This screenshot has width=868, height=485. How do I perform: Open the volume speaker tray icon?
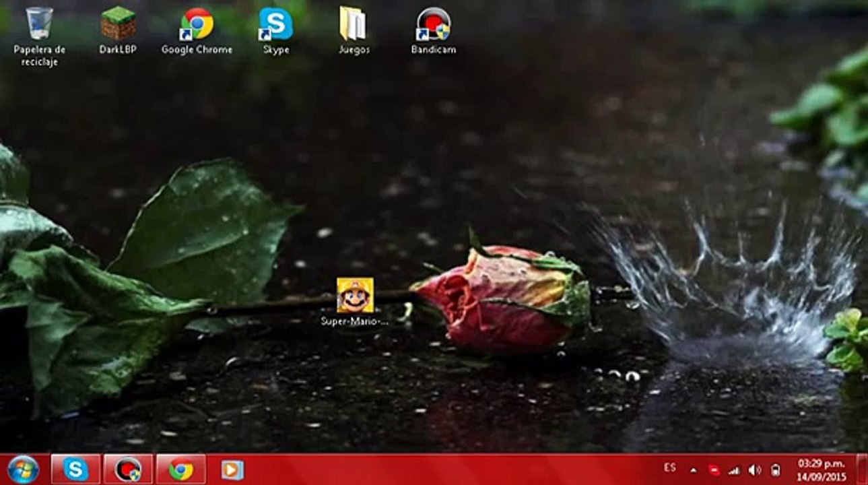(754, 470)
